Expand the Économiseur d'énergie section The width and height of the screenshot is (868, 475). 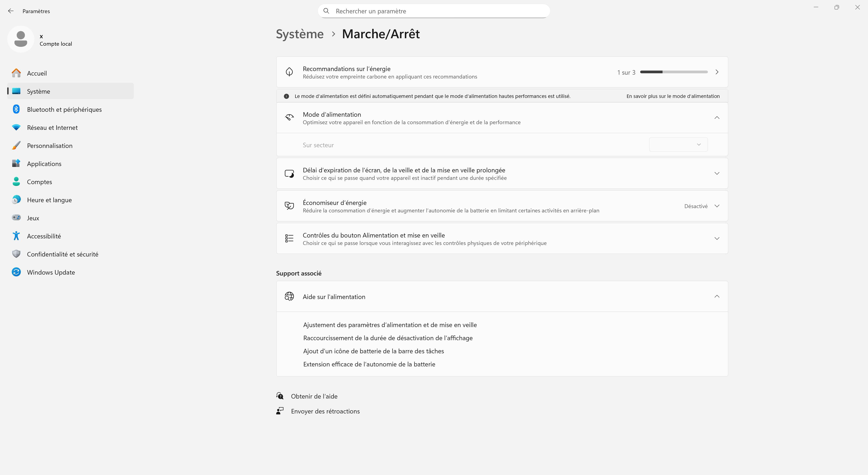point(717,206)
